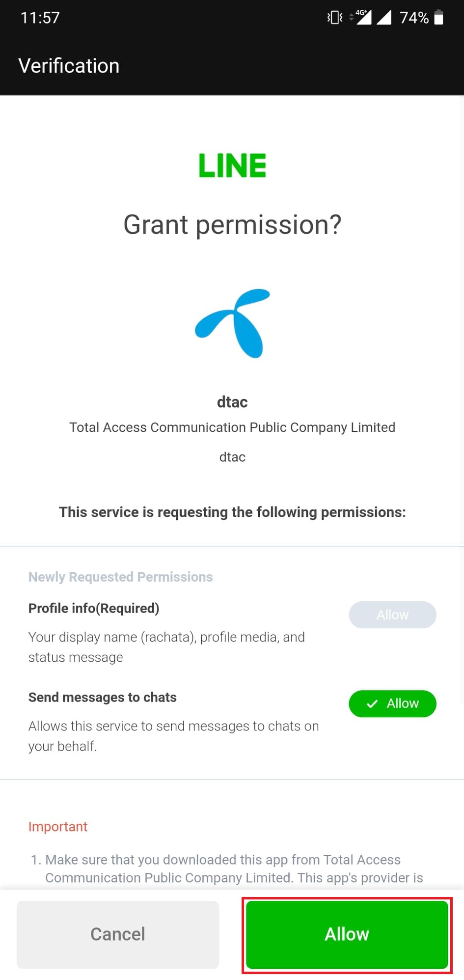This screenshot has height=980, width=464.
Task: Tap the 74% battery percentage
Action: (x=414, y=18)
